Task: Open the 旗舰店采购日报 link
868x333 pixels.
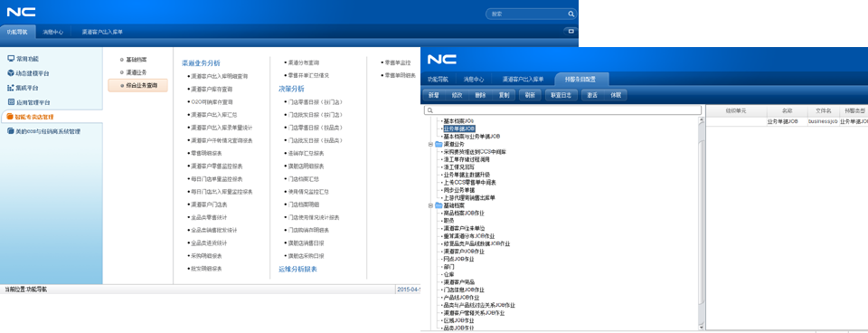Action: pos(307,256)
